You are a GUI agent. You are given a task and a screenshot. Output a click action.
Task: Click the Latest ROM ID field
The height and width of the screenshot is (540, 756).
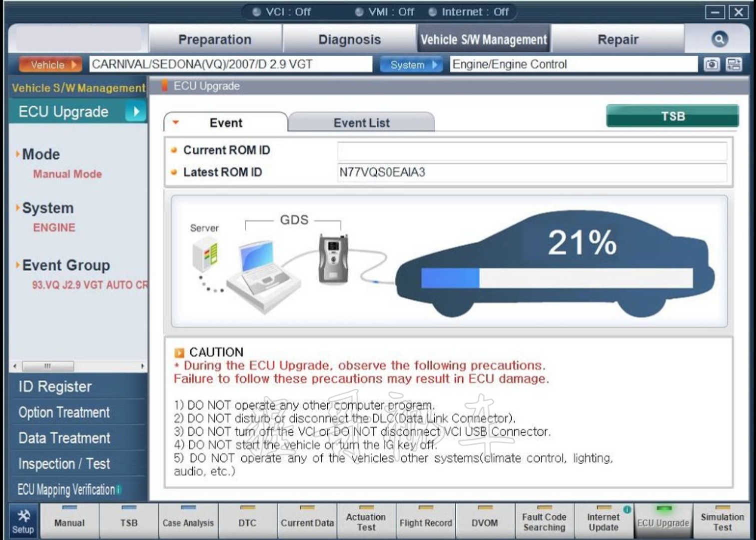point(532,172)
